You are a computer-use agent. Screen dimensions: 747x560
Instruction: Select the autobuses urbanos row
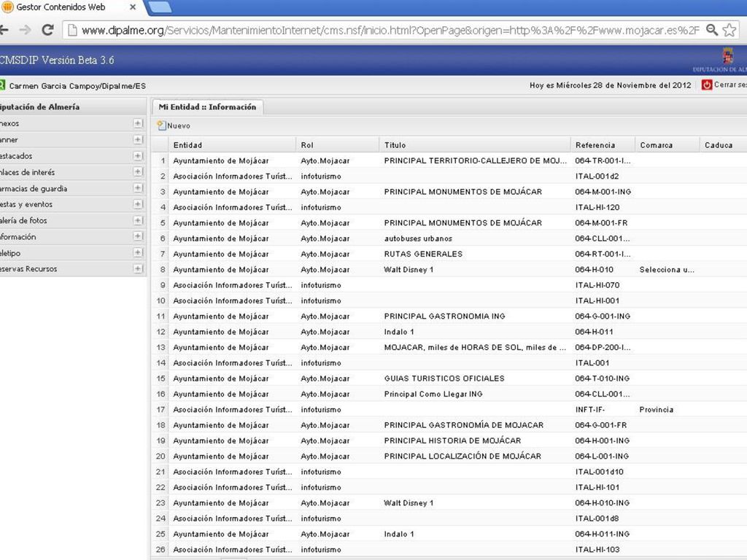(449, 238)
